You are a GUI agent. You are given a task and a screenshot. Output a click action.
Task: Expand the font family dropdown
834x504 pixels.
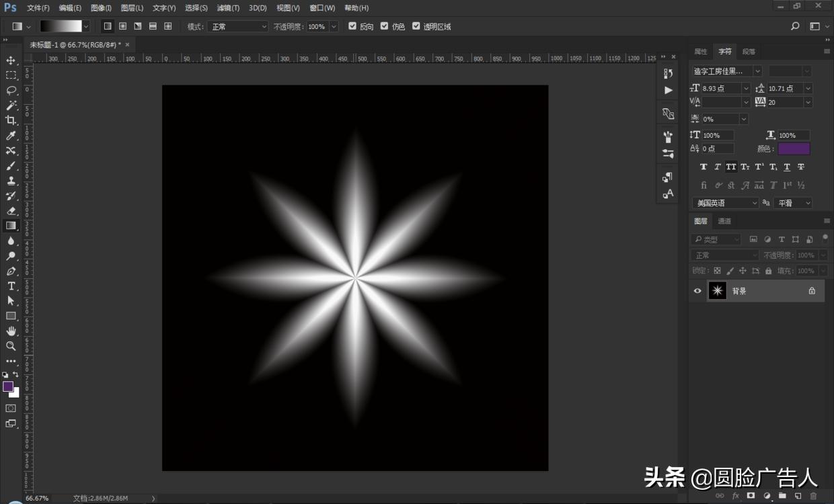[x=757, y=71]
